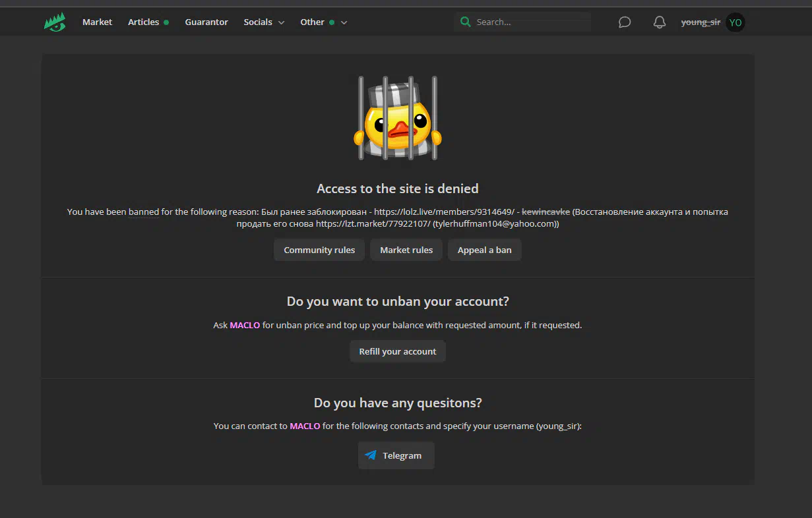Screen dimensions: 812x518
Task: Click the YO user avatar
Action: coord(735,22)
